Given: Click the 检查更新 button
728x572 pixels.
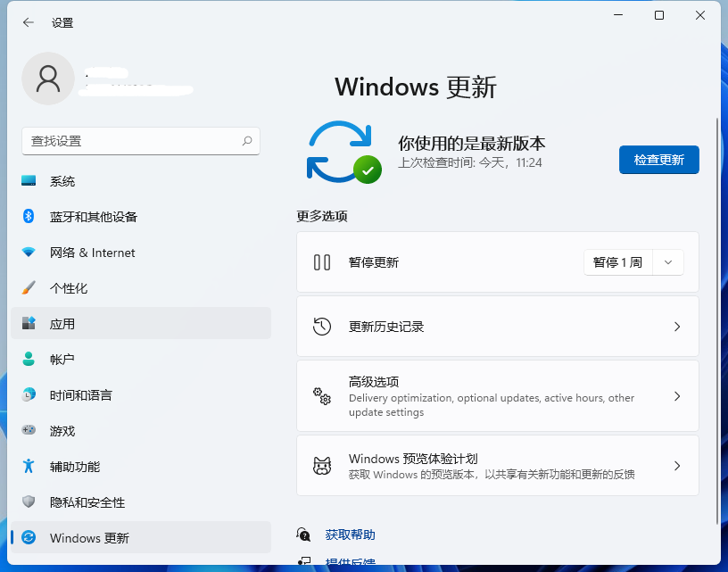Looking at the screenshot, I should click(x=658, y=160).
